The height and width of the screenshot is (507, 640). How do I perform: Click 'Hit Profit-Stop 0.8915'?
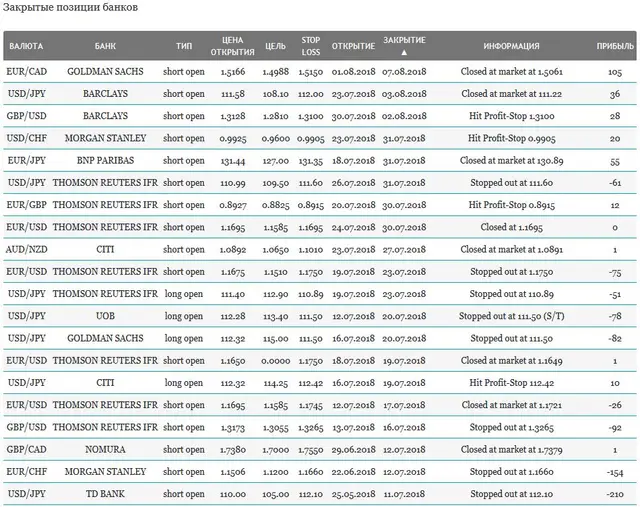pos(511,205)
